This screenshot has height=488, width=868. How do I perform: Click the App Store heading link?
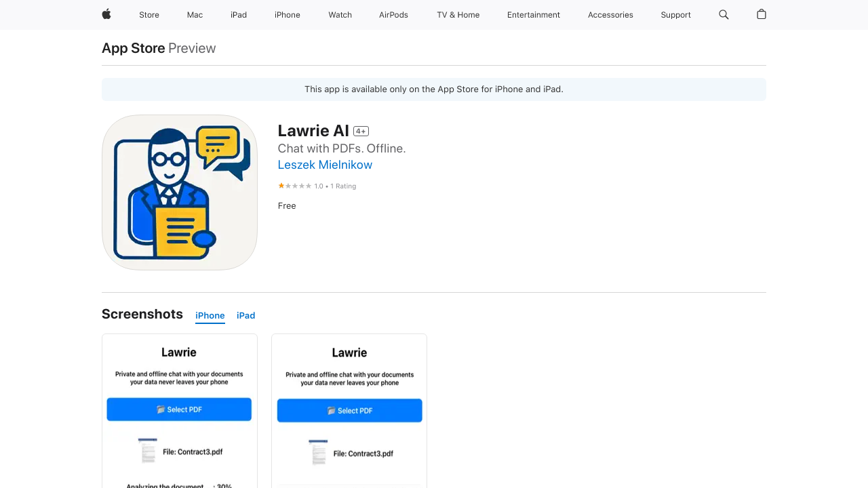pos(134,48)
